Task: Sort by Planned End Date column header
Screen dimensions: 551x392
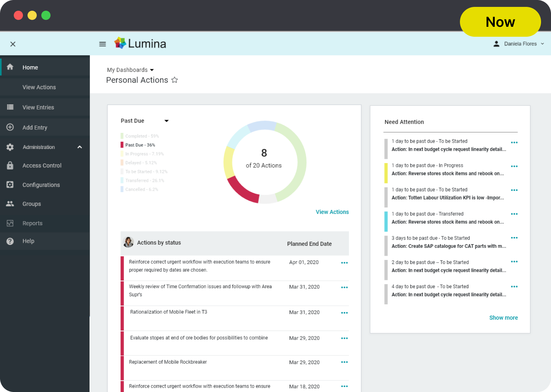Action: pyautogui.click(x=309, y=244)
